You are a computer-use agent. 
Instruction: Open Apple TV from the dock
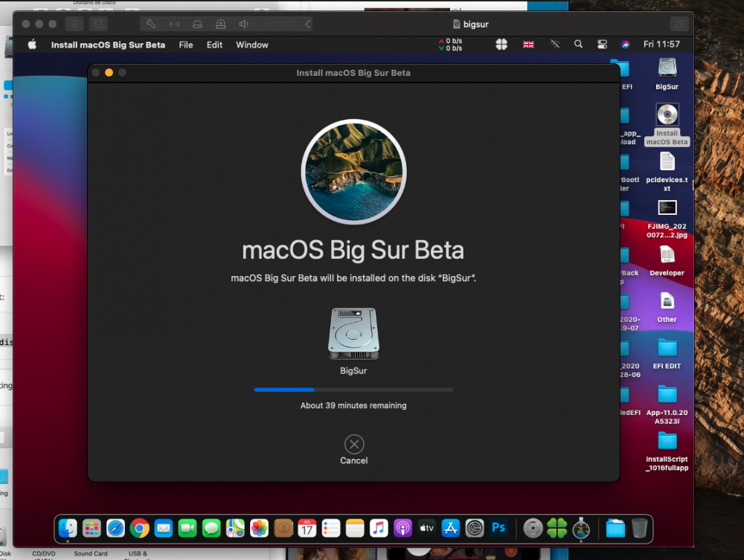pyautogui.click(x=426, y=528)
